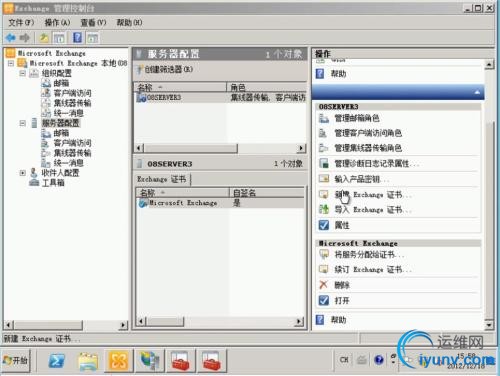Screen dimensions: 500x376
Task: Click 导入 Exchange 证书 action
Action: click(x=373, y=210)
